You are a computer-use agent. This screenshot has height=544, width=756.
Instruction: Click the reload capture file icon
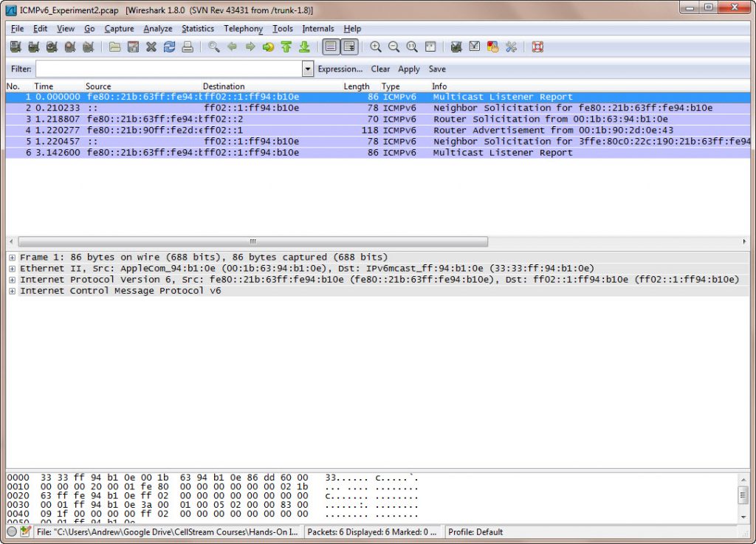(x=169, y=47)
